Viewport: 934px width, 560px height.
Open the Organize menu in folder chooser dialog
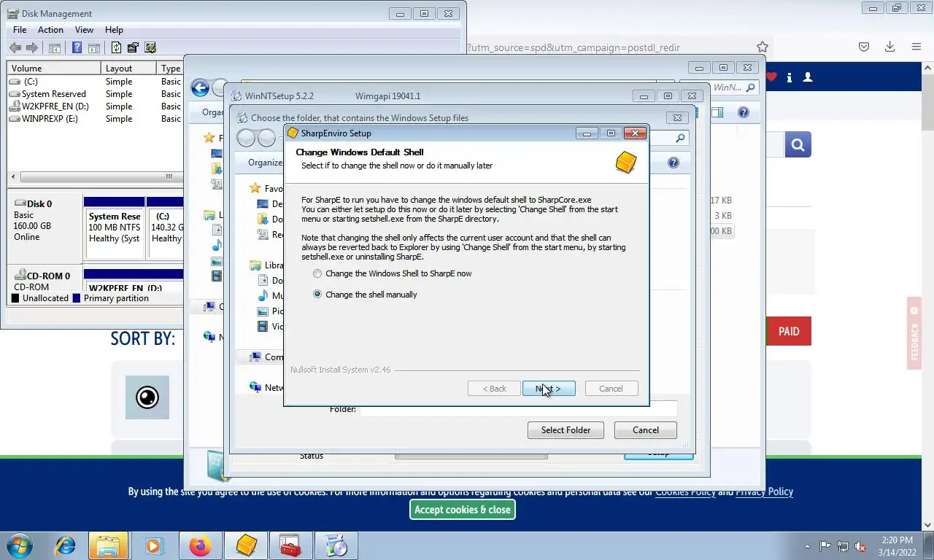point(265,163)
